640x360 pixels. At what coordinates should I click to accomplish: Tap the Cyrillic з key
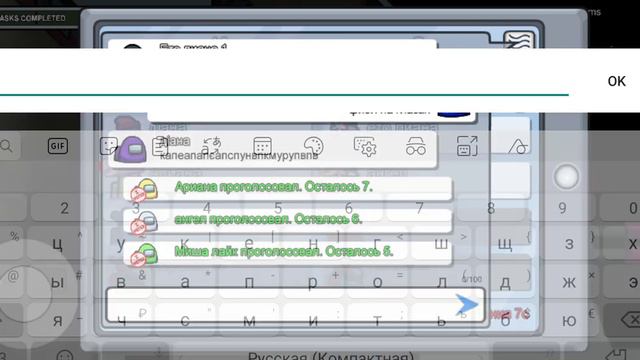[x=569, y=244]
